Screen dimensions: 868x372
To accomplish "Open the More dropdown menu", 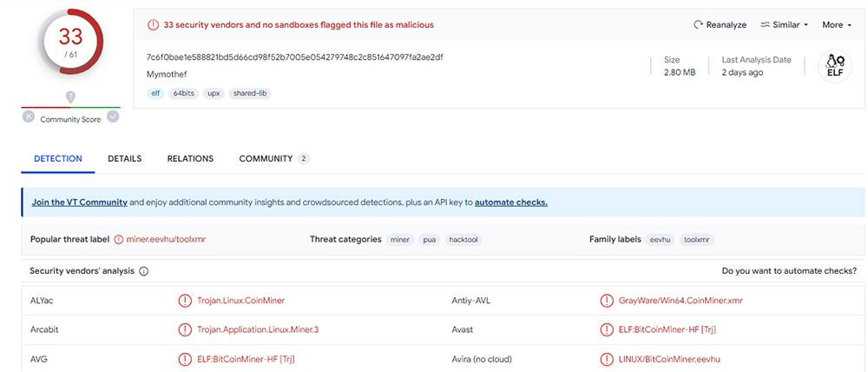I will tap(837, 25).
